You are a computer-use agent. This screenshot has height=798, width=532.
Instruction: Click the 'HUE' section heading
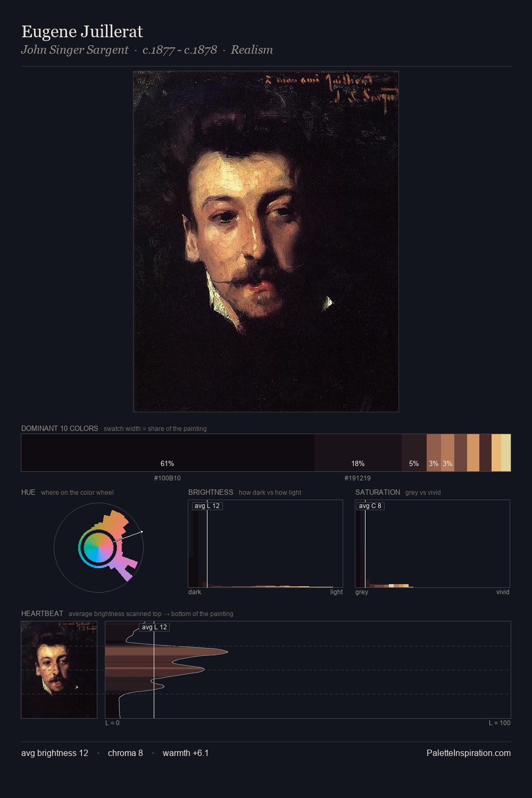click(x=28, y=492)
